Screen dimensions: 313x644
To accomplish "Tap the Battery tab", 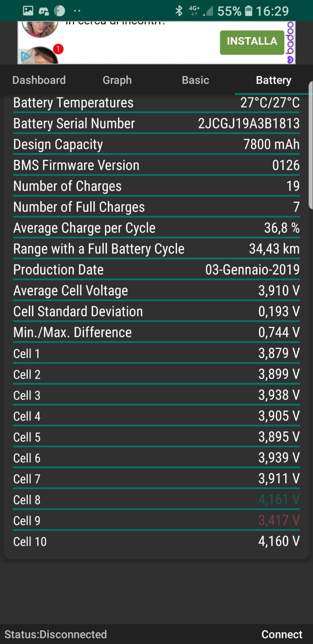I will pyautogui.click(x=274, y=80).
